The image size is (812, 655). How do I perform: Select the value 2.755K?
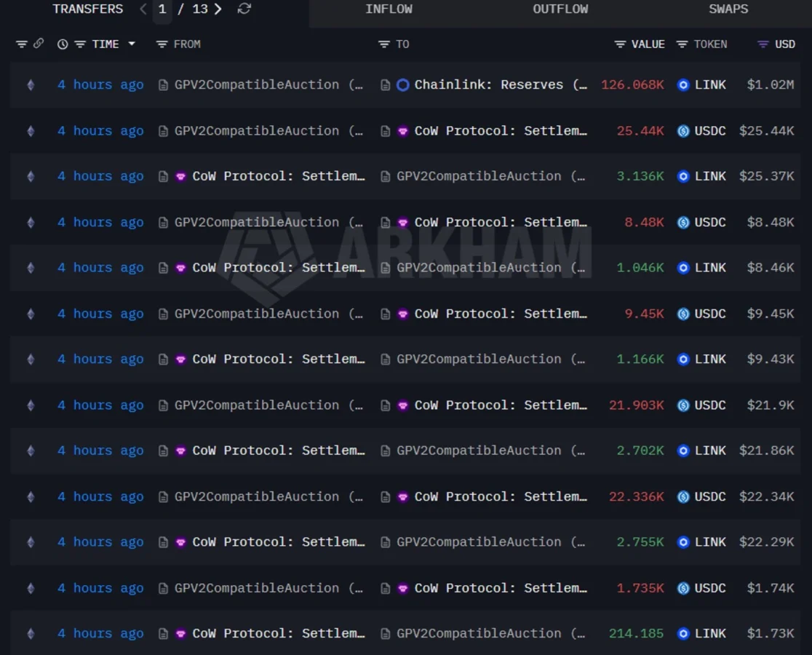640,542
